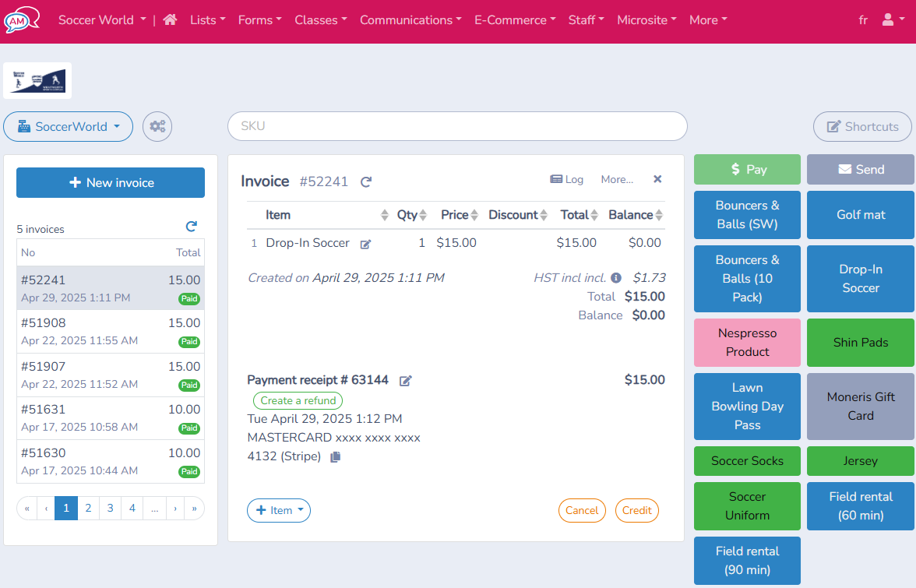Select invoice #51907 in the list

[111, 375]
